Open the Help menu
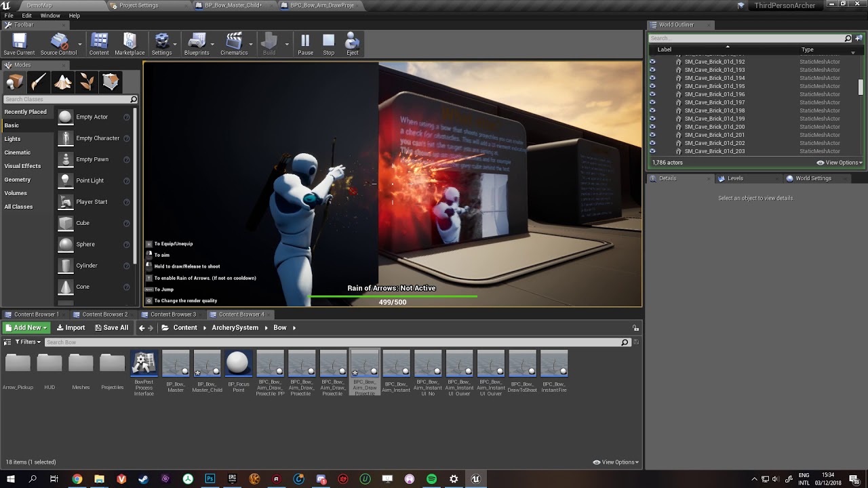868x488 pixels. [x=75, y=16]
